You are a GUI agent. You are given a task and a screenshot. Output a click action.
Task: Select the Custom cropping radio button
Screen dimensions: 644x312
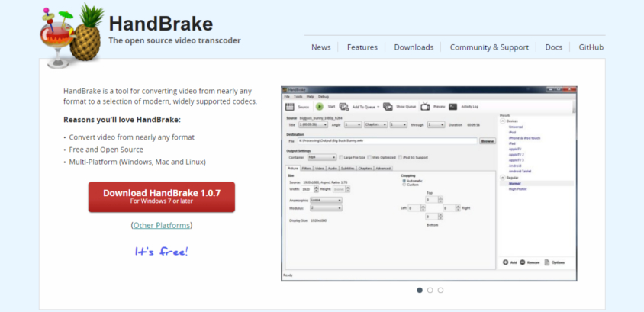click(404, 185)
